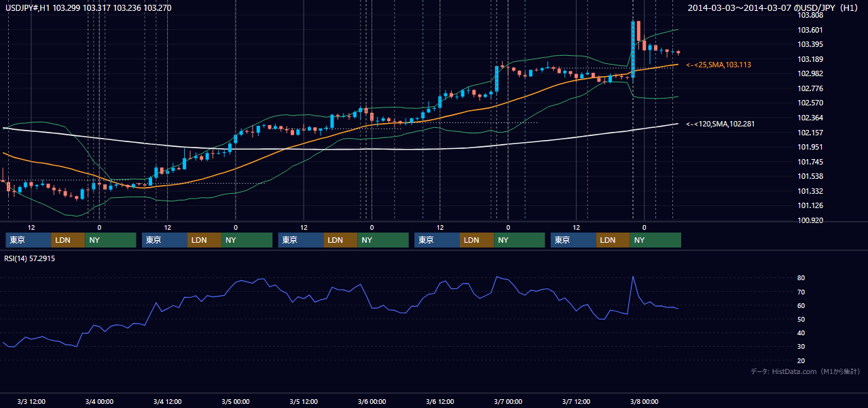Click the 東京 session box for 3/6
The image size is (868, 408).
tap(437, 240)
